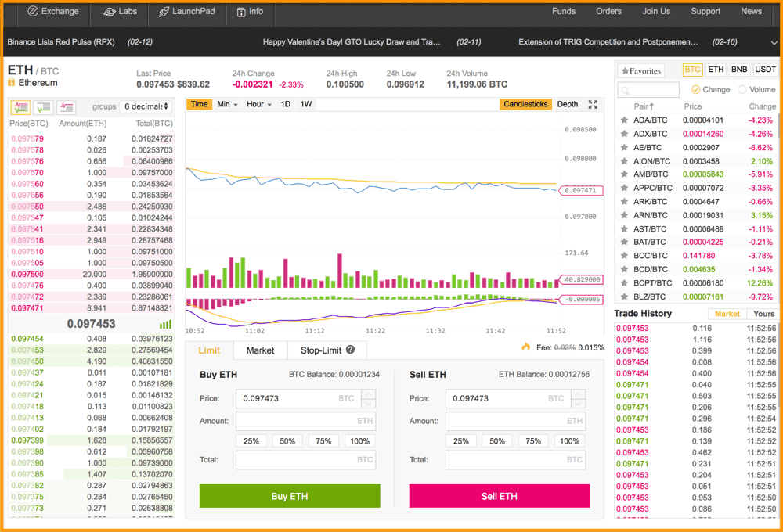The height and width of the screenshot is (532, 783).
Task: Select the Volume radio button
Action: click(743, 90)
